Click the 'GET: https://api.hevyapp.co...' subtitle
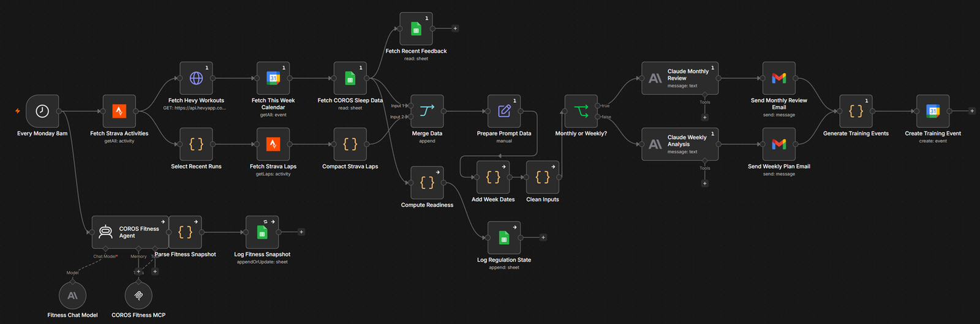The width and height of the screenshot is (980, 324). (194, 108)
